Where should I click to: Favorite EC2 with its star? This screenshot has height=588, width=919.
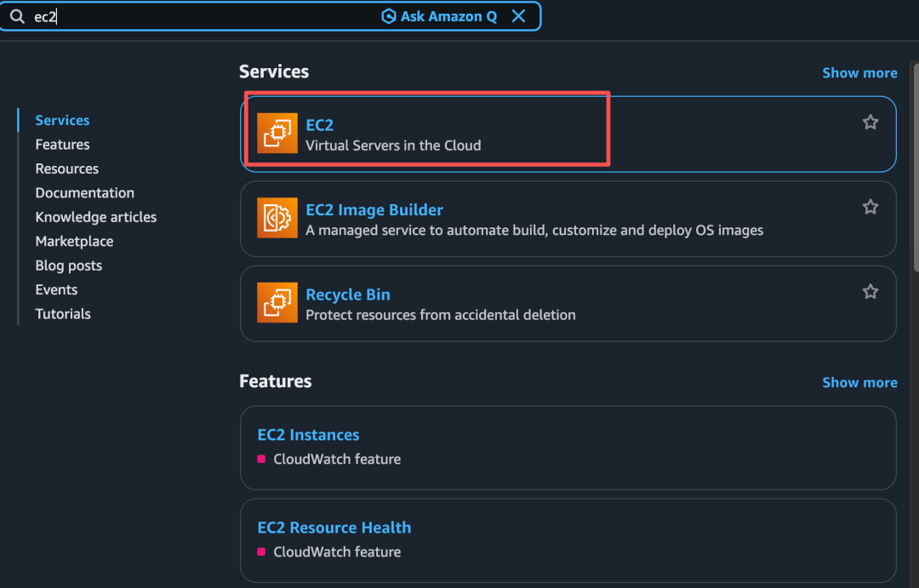pos(870,122)
